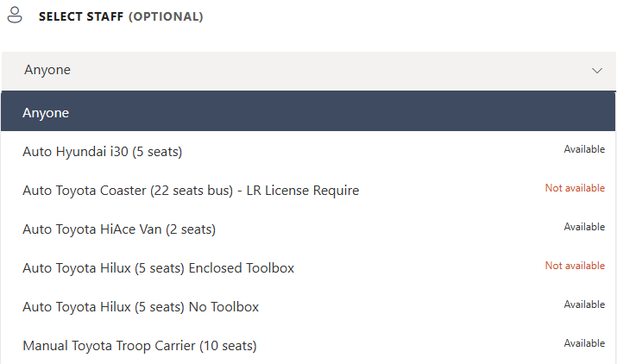This screenshot has height=364, width=617.
Task: Select highlighted Anyone option in list
Action: [x=46, y=113]
